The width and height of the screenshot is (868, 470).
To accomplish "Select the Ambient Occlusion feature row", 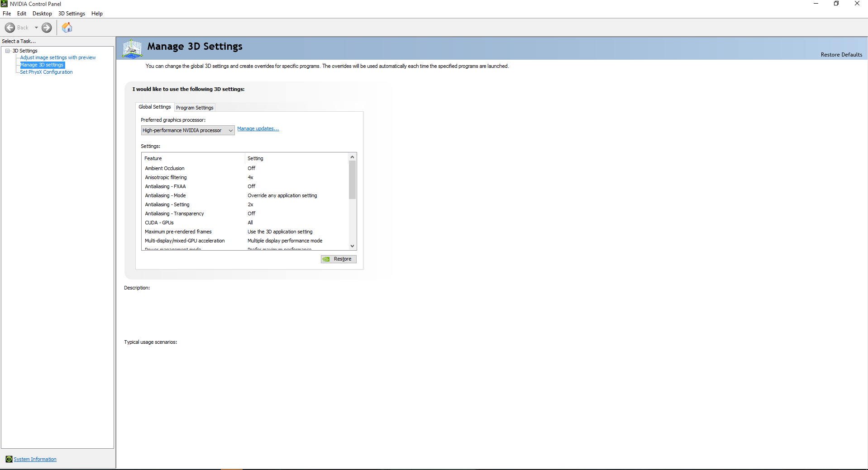I will tap(245, 168).
